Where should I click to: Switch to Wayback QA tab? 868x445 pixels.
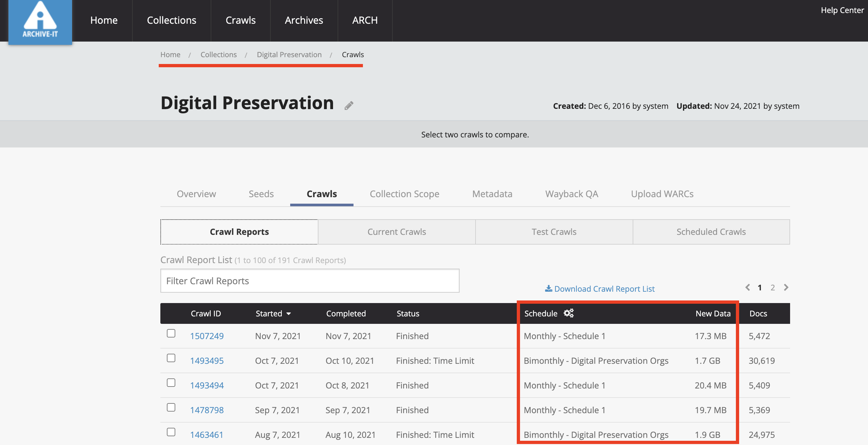point(572,194)
